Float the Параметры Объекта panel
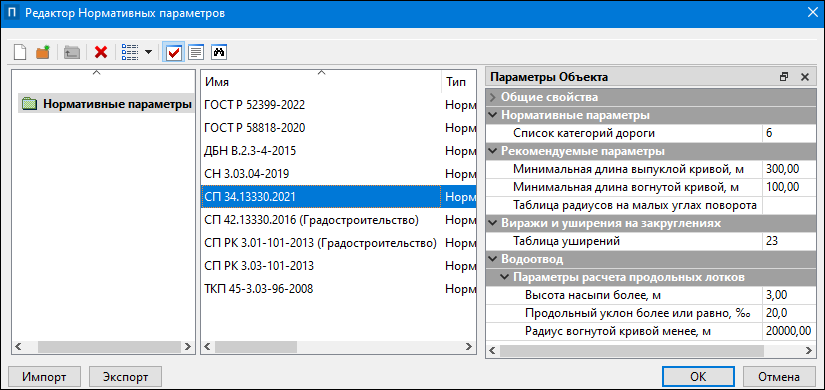The width and height of the screenshot is (825, 390). coord(784,77)
